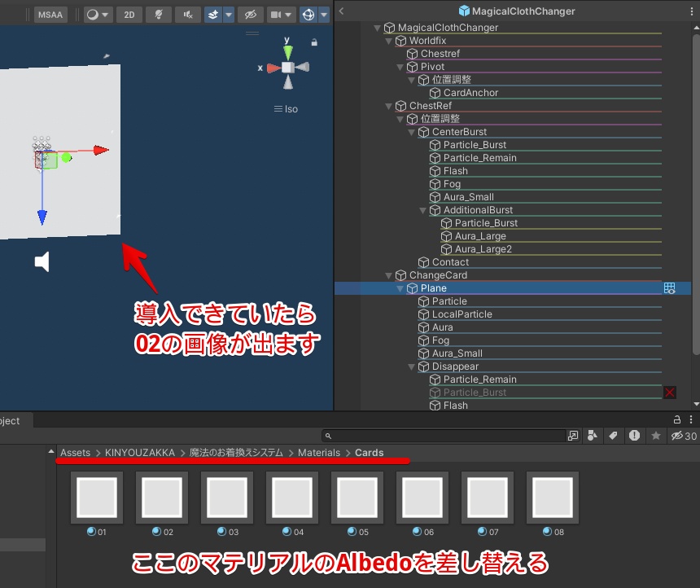The height and width of the screenshot is (588, 700).
Task: Click red X icon on Particle_Burst row
Action: (x=670, y=393)
